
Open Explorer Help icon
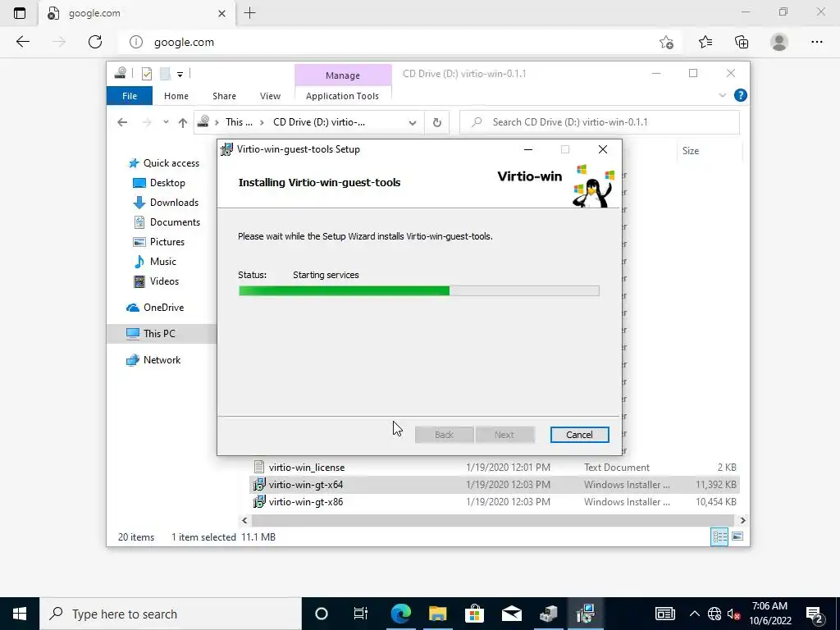point(741,95)
